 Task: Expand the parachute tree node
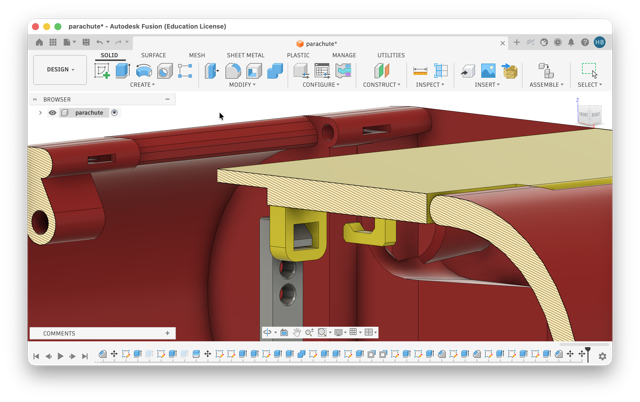coord(40,113)
